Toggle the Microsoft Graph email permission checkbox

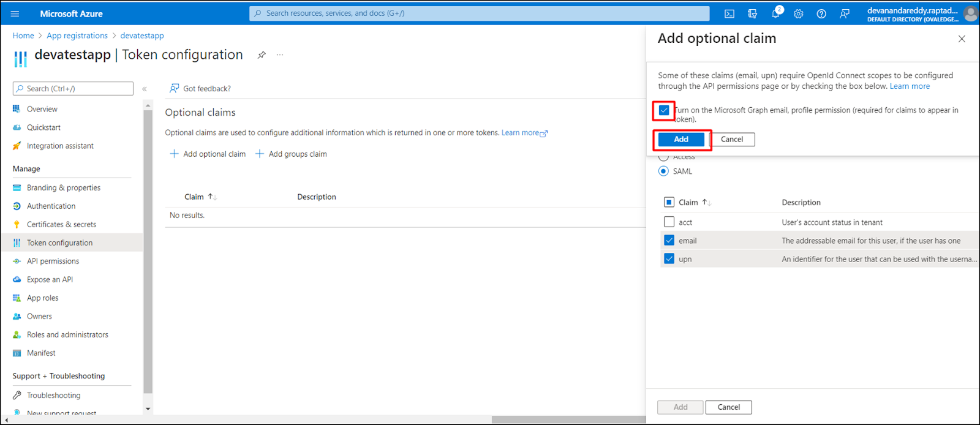(664, 110)
